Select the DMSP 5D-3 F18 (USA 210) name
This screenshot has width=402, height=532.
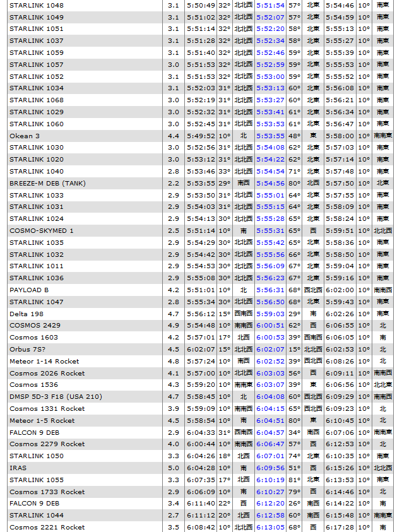click(x=56, y=396)
